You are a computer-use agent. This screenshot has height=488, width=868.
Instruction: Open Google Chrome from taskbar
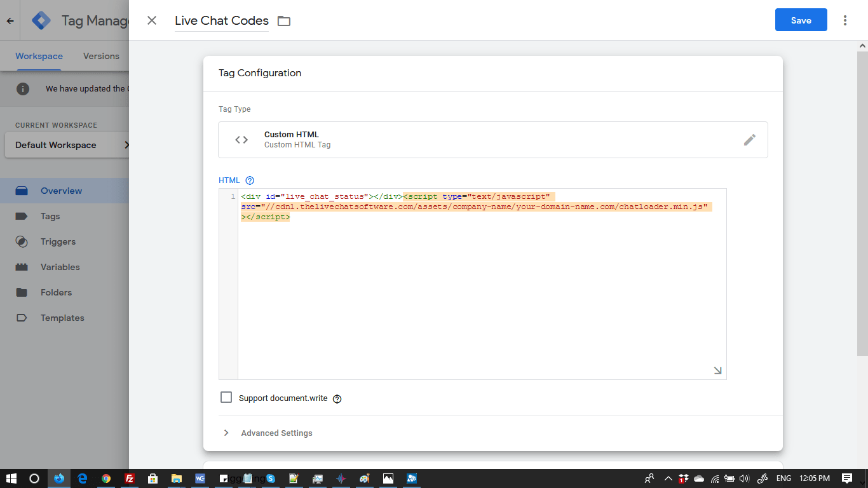(x=106, y=478)
